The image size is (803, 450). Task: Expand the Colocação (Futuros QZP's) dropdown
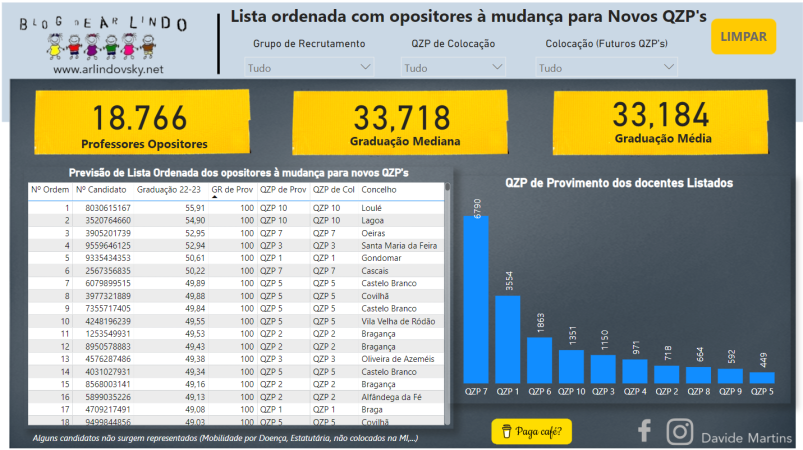[x=606, y=68]
